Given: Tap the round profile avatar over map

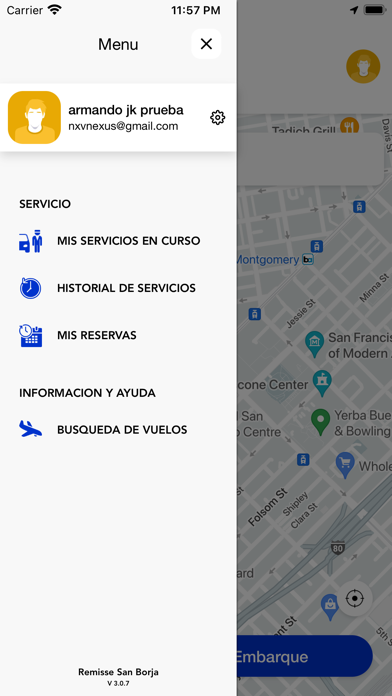Looking at the screenshot, I should pyautogui.click(x=363, y=66).
